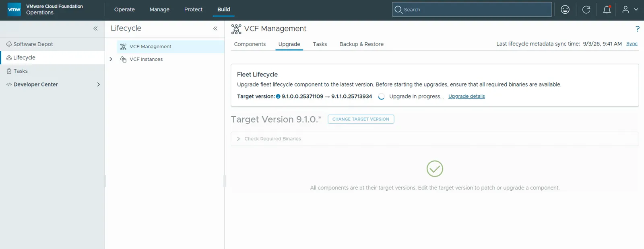Click the Target Version 9.1.0.* heading
The width and height of the screenshot is (644, 249).
[276, 119]
